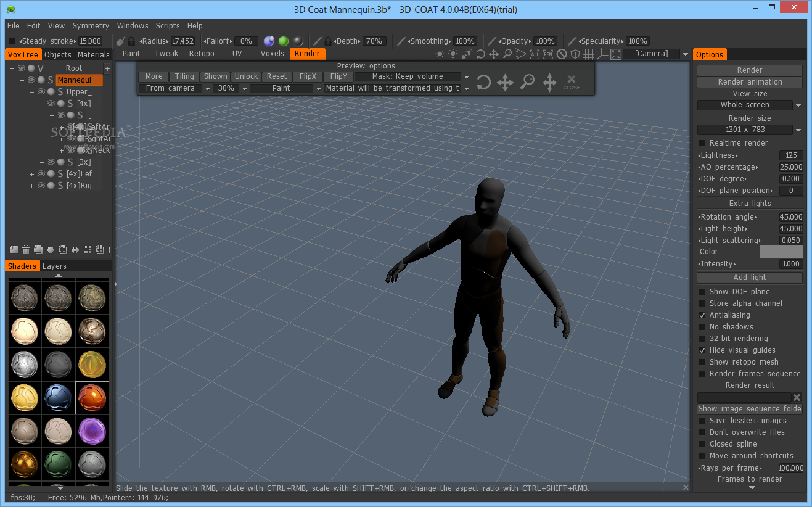Enable the 32-bit rendering checkbox
812x507 pixels.
702,339
